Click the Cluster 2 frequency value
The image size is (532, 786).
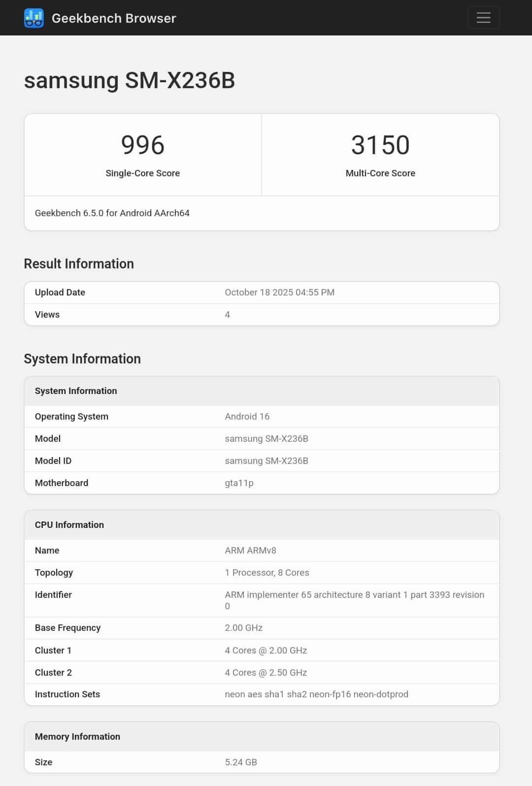pos(266,673)
